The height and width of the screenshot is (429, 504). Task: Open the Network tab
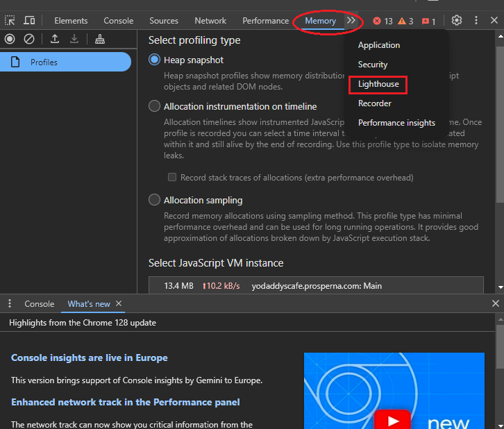click(210, 21)
